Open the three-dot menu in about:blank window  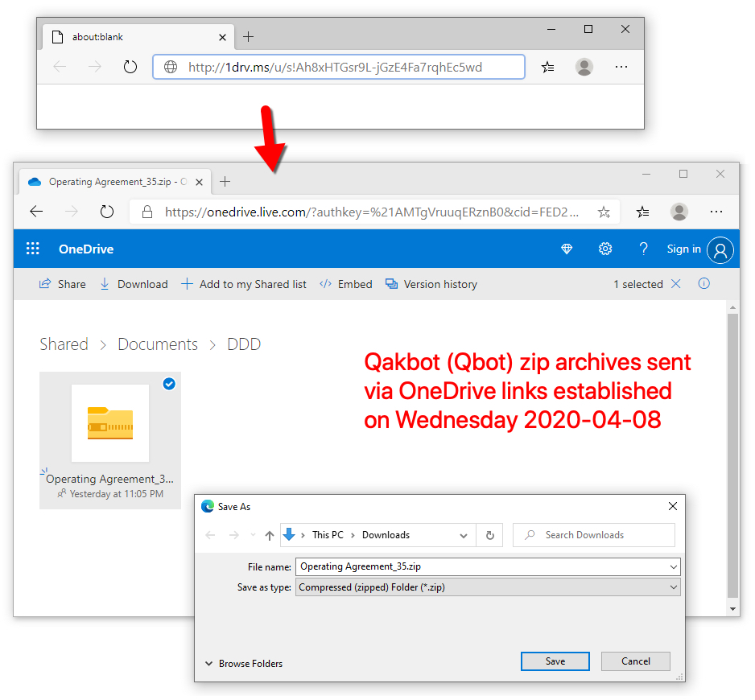pyautogui.click(x=621, y=67)
